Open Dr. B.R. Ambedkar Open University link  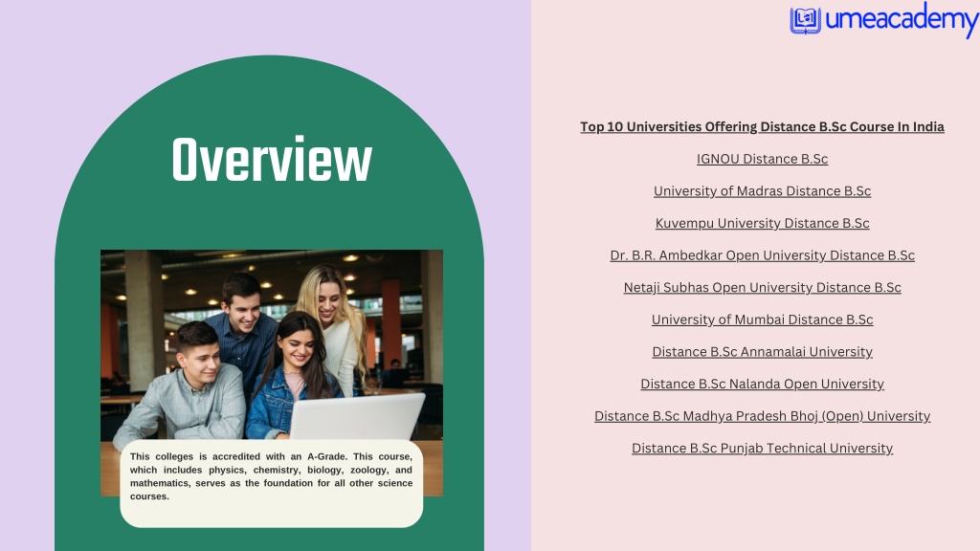(x=762, y=255)
